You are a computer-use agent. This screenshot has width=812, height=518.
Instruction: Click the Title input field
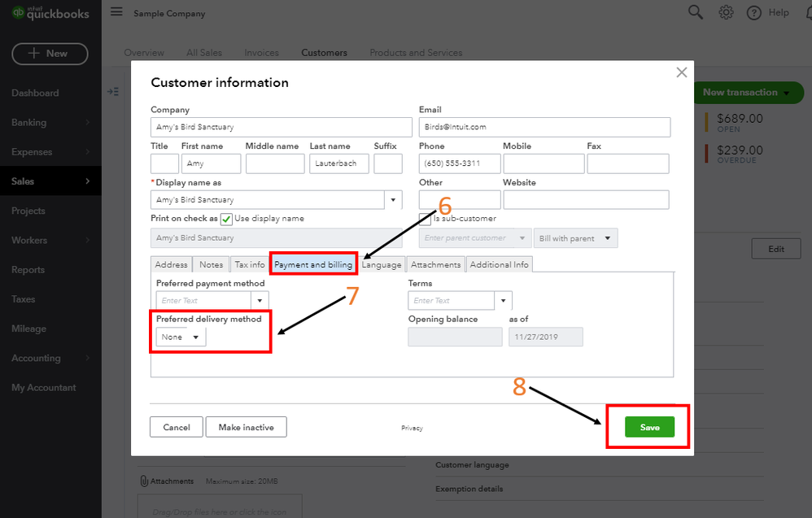[x=164, y=163]
